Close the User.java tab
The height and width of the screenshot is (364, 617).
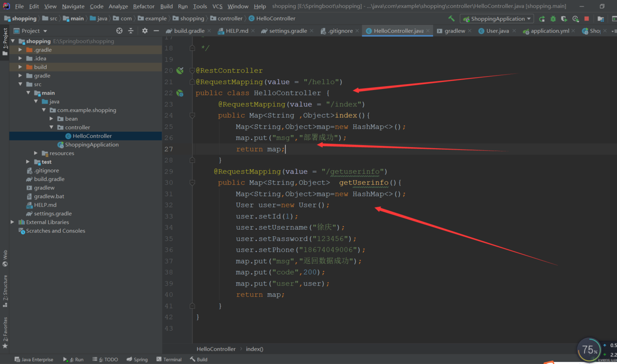(x=514, y=31)
